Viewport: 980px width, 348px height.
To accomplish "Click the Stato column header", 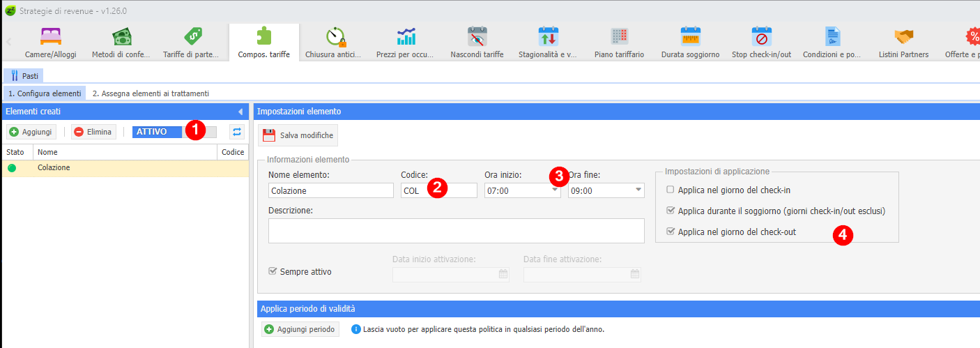I will (17, 152).
